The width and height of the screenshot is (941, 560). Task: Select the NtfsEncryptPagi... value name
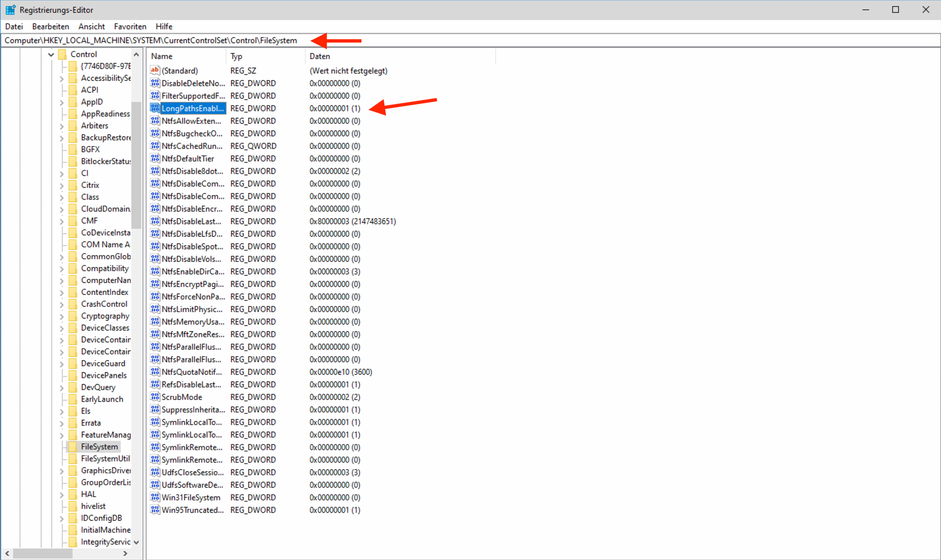coord(193,284)
